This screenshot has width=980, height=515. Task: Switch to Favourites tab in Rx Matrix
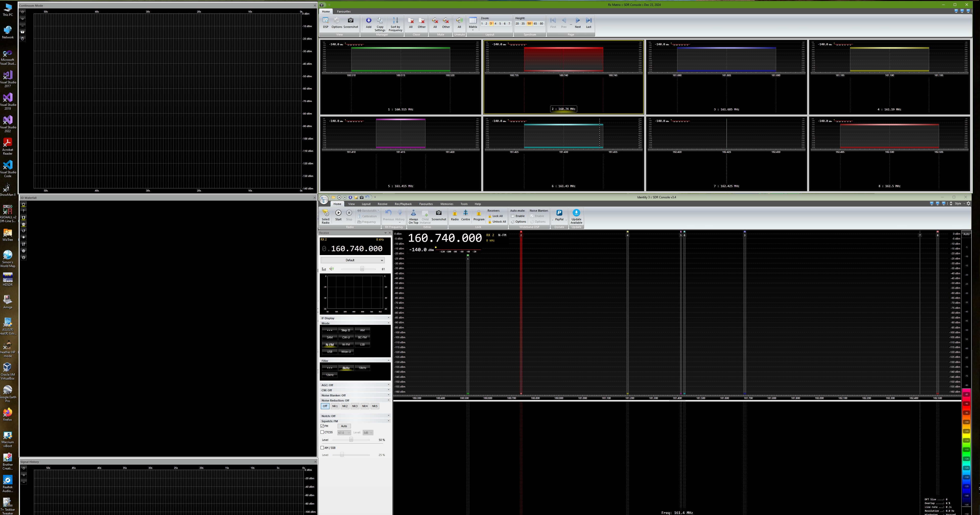[x=344, y=12]
